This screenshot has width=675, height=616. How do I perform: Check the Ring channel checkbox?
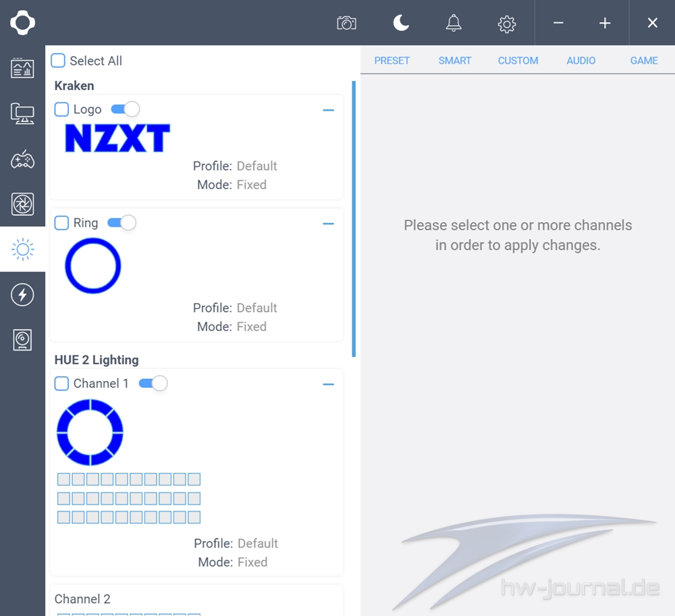coord(61,223)
